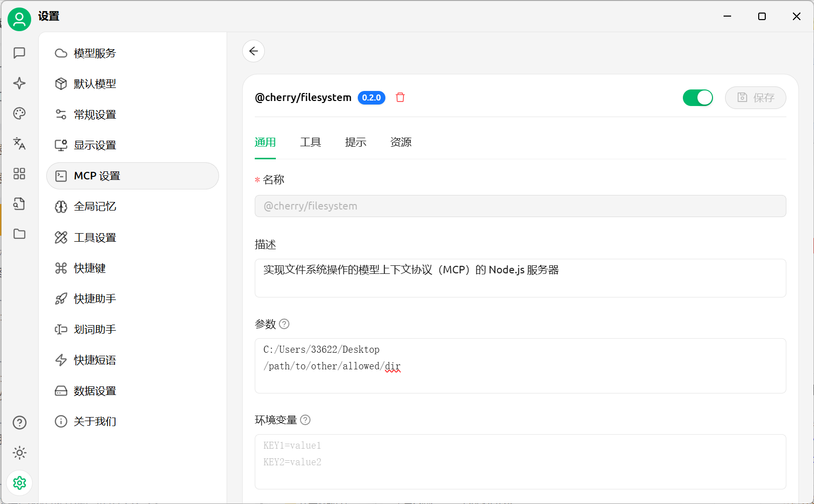Click the 环境变量 input area
The width and height of the screenshot is (814, 504).
tap(520, 461)
